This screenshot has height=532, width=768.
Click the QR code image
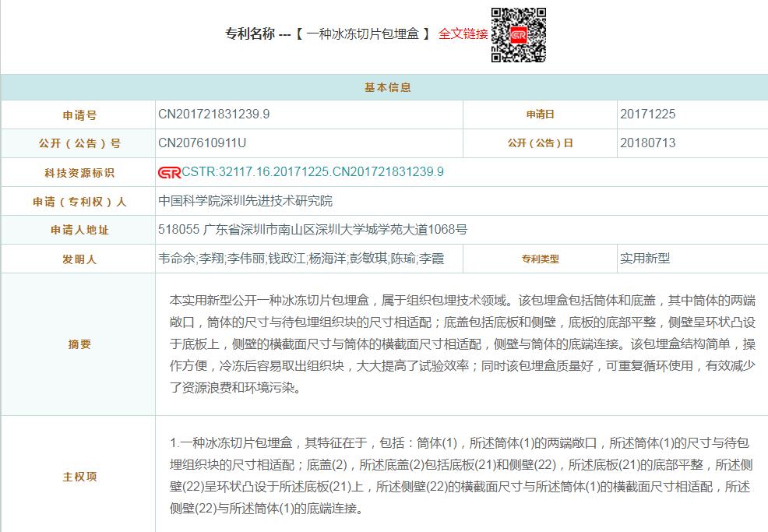518,35
